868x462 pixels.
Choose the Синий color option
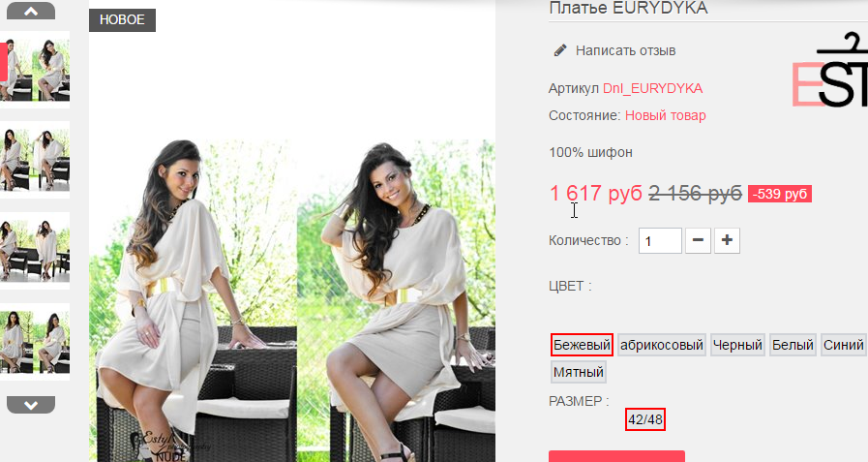pos(843,345)
